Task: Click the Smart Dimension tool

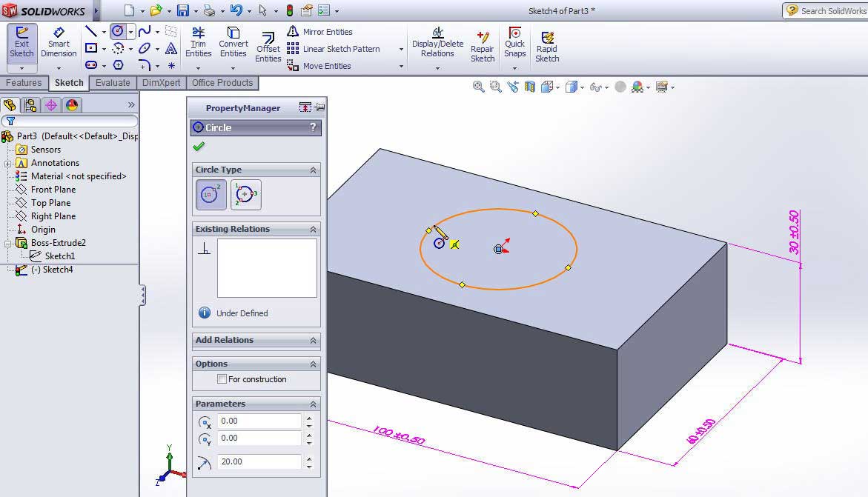Action: pyautogui.click(x=59, y=43)
